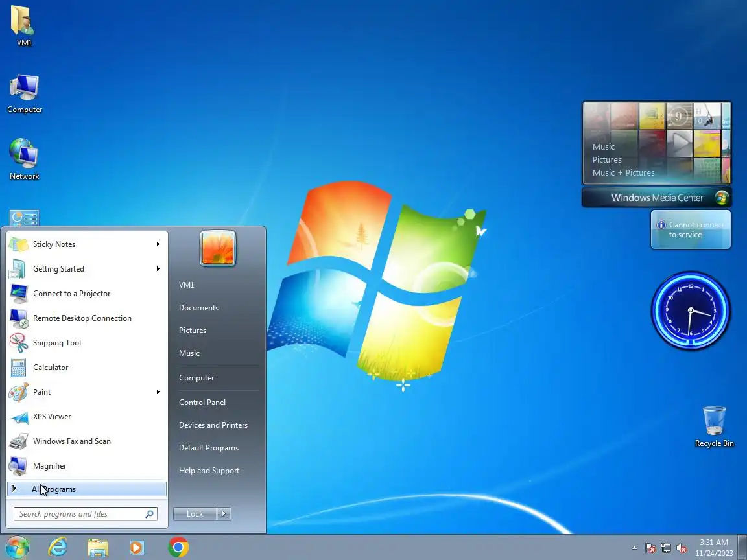Click the VM1 folder desktop icon
The height and width of the screenshot is (560, 747).
(24, 25)
